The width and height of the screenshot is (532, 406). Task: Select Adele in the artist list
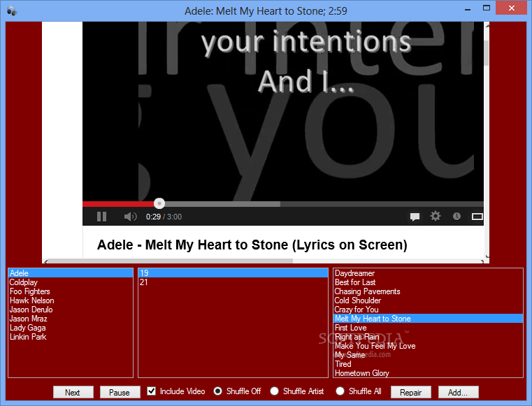[71, 273]
